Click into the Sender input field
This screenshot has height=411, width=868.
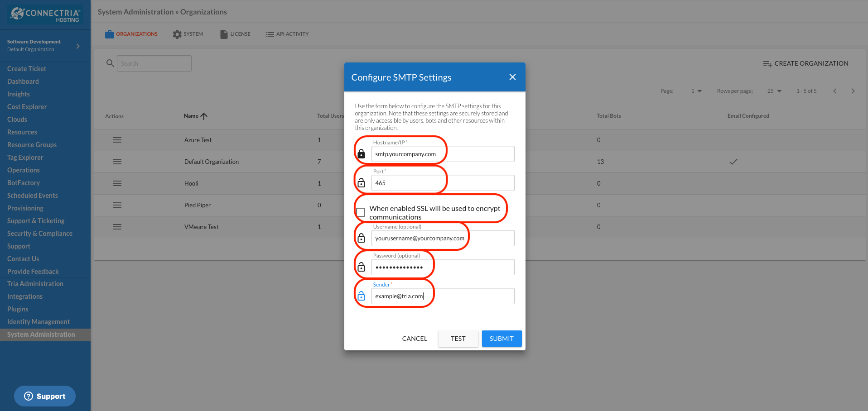pos(443,296)
